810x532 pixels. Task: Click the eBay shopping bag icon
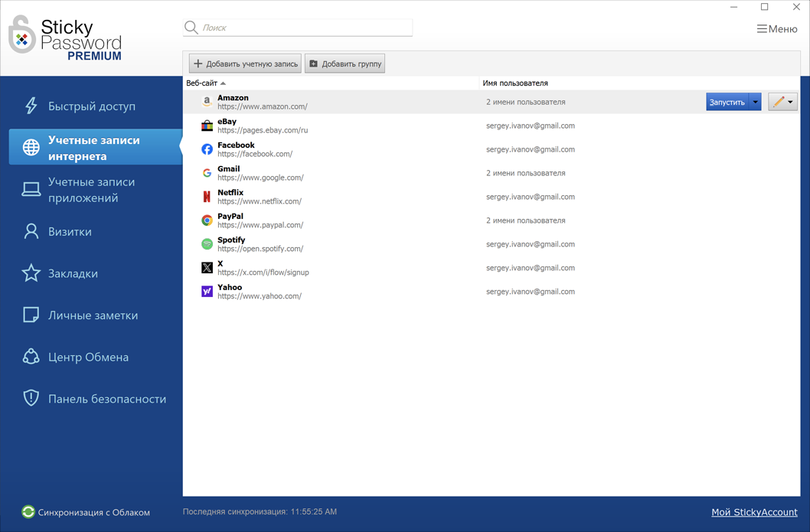click(207, 126)
